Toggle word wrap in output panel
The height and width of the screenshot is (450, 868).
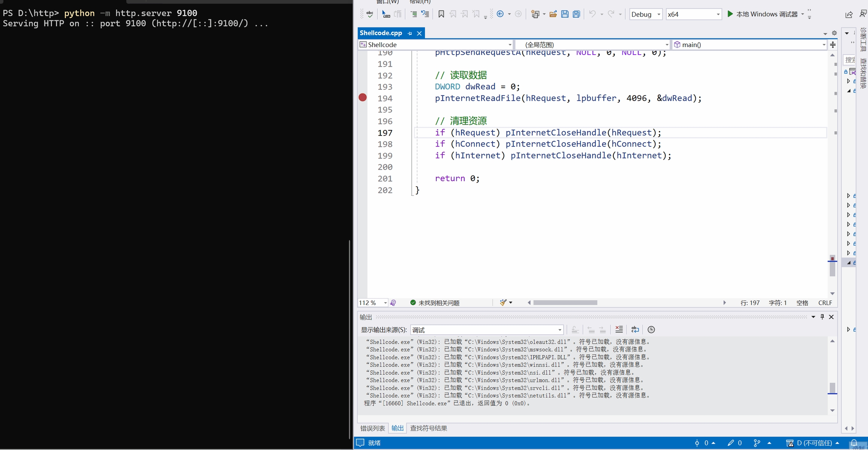coord(635,329)
